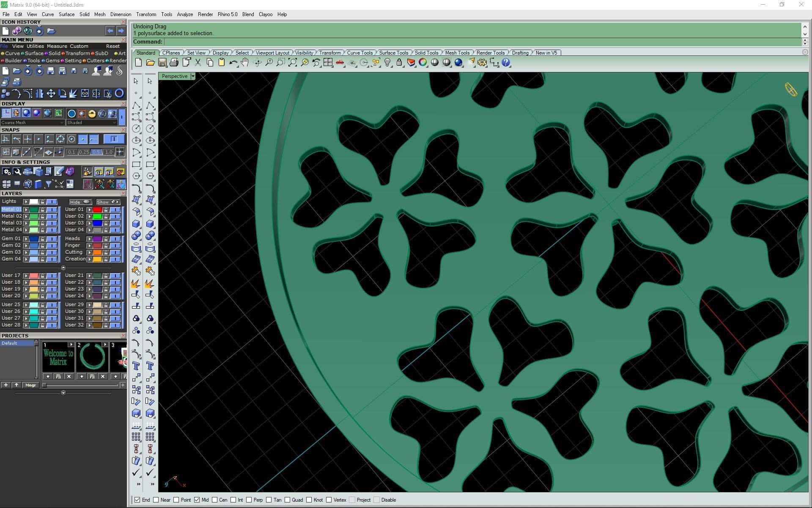Enable the Point osnap checkbox
Screen dimensions: 812x508
pos(176,500)
